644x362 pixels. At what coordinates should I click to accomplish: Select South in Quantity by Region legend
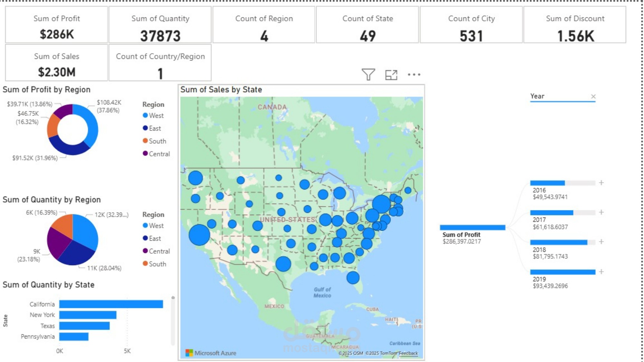click(x=155, y=264)
